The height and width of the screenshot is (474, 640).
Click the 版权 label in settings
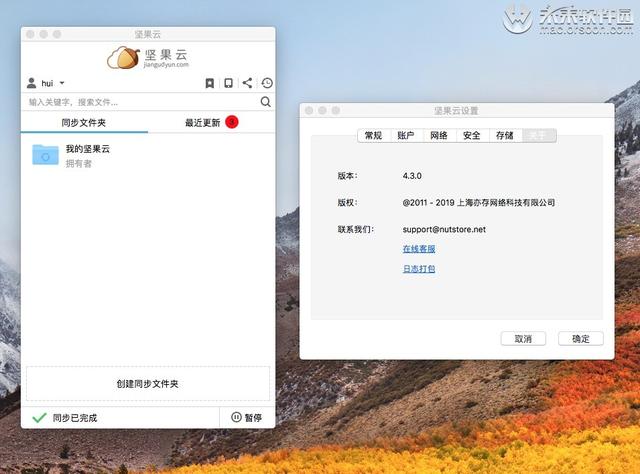click(x=348, y=203)
